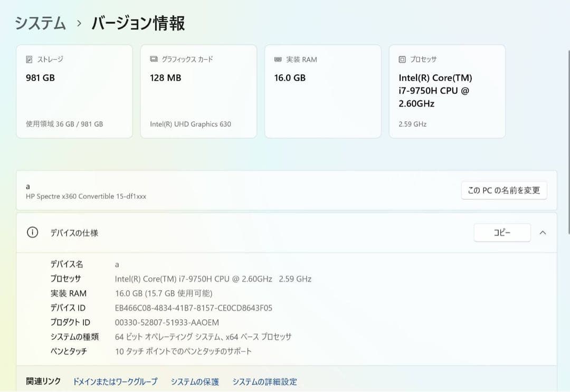
Task: Open the システムの詳細設定 link
Action: coord(264,381)
